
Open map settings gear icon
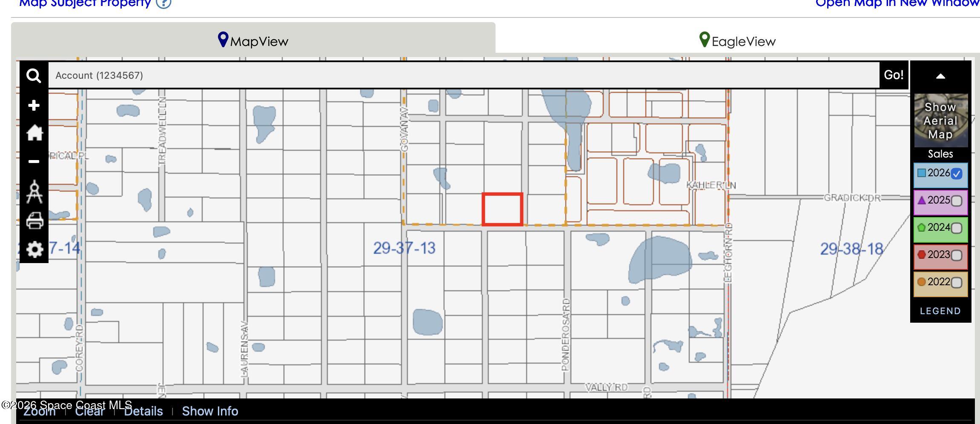click(x=34, y=249)
